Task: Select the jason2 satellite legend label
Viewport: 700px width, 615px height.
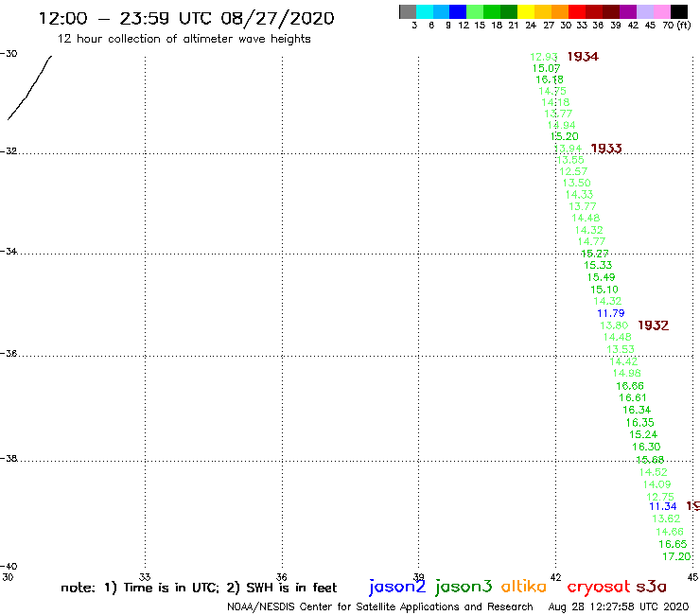Action: [397, 587]
